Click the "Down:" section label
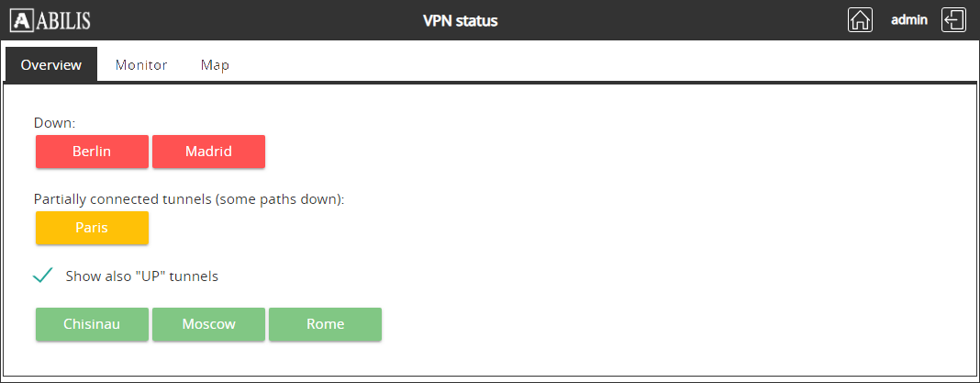 click(54, 122)
